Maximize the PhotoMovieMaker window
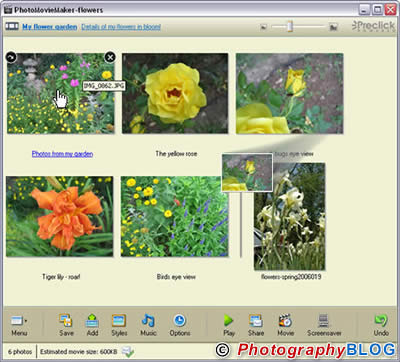This screenshot has height=362, width=400. (377, 10)
